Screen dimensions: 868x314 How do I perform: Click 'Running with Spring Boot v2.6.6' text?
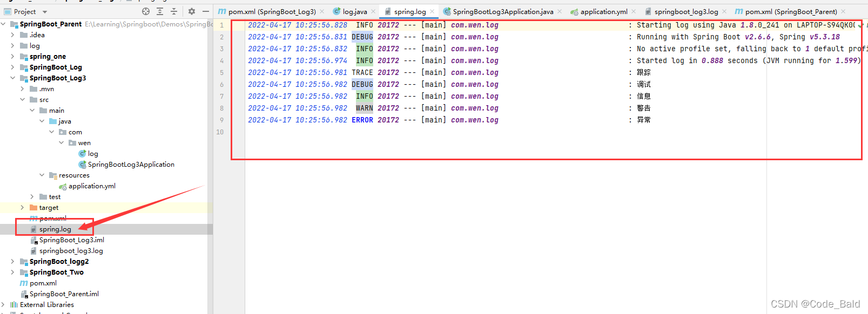tap(704, 37)
